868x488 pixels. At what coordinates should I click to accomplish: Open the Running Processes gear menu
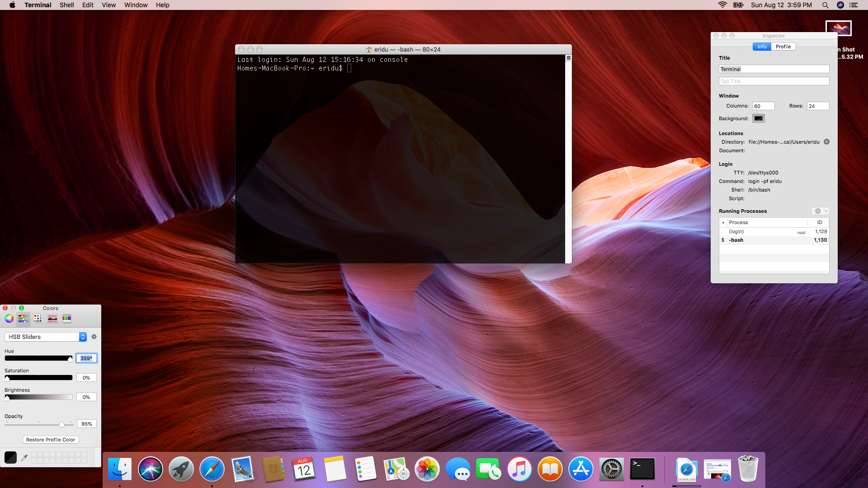pyautogui.click(x=821, y=211)
